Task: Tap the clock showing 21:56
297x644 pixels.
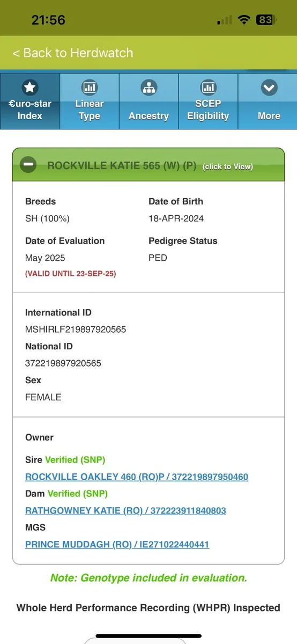Action: pyautogui.click(x=48, y=20)
